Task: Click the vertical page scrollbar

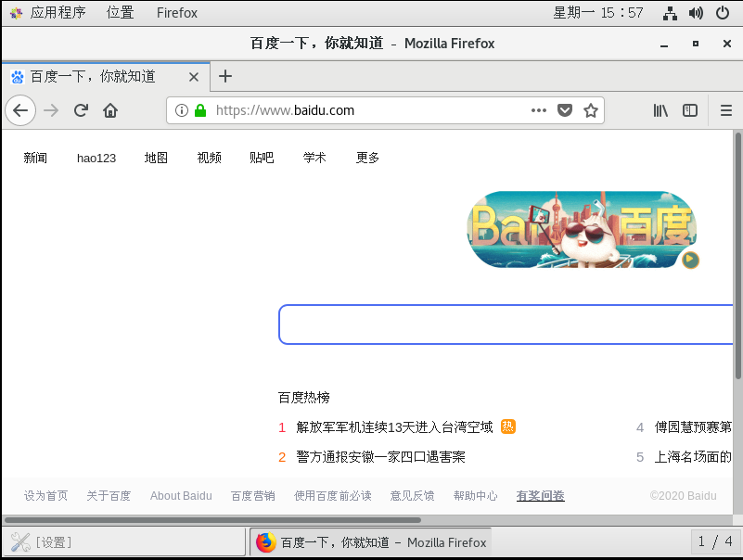Action: [x=737, y=256]
